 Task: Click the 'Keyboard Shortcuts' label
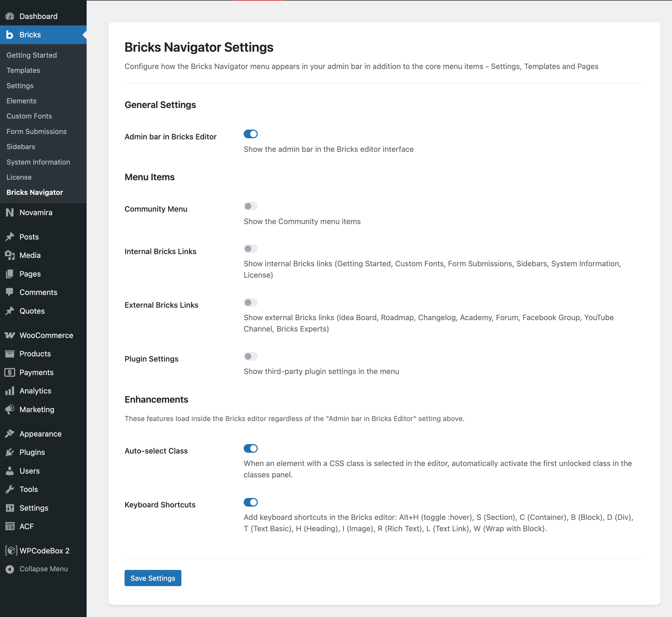(160, 505)
